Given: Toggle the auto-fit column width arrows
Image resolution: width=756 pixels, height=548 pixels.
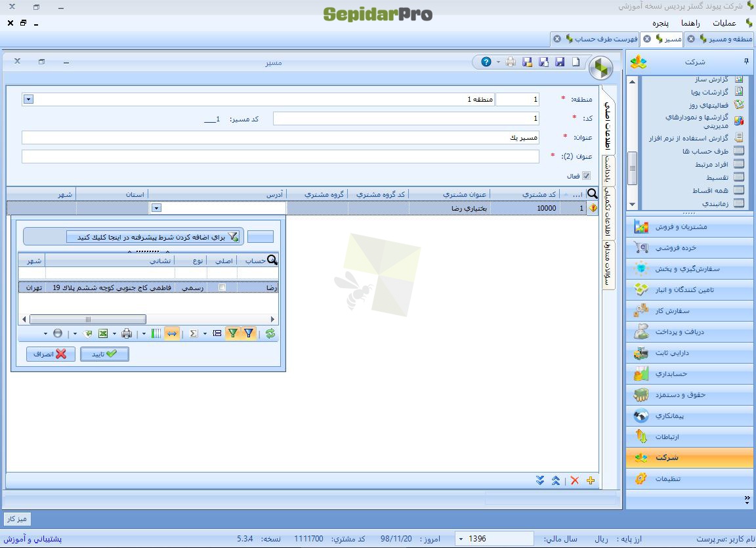Looking at the screenshot, I should (x=172, y=333).
